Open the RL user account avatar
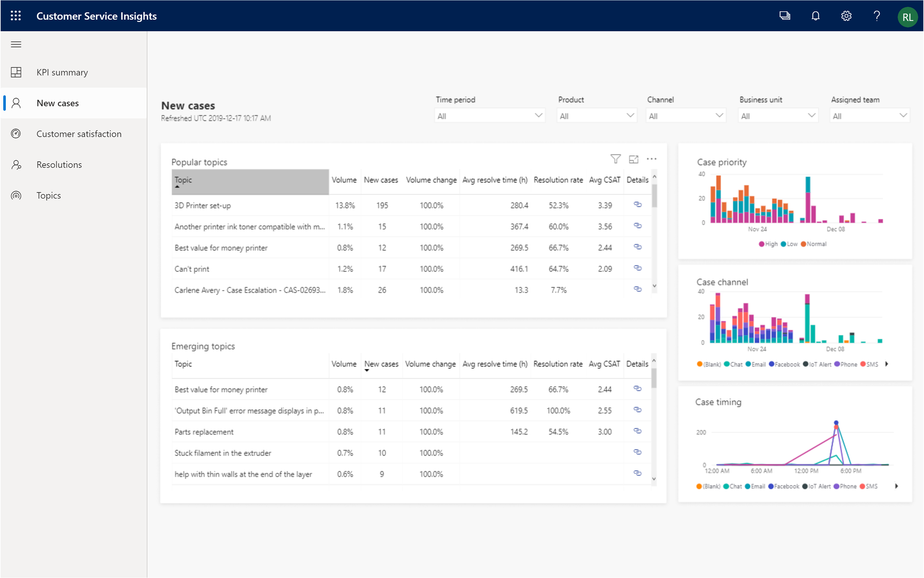924x578 pixels. (908, 17)
